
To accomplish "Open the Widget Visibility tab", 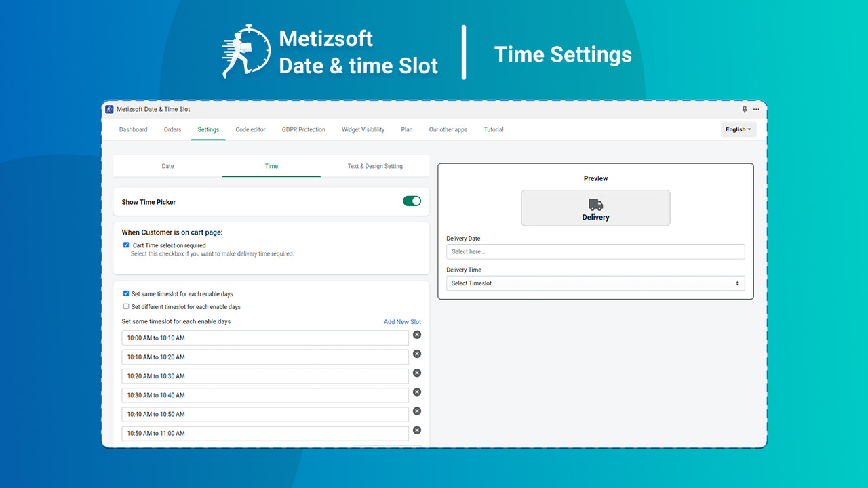I will (363, 129).
